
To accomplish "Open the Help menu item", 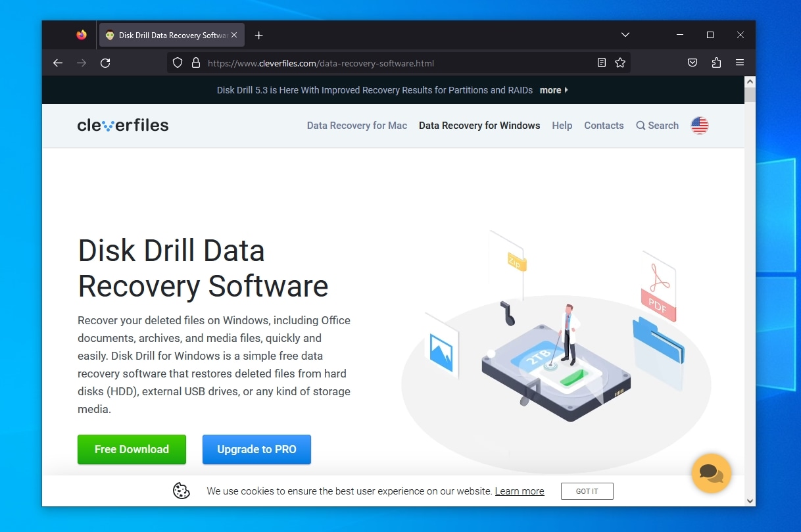I will pos(562,126).
